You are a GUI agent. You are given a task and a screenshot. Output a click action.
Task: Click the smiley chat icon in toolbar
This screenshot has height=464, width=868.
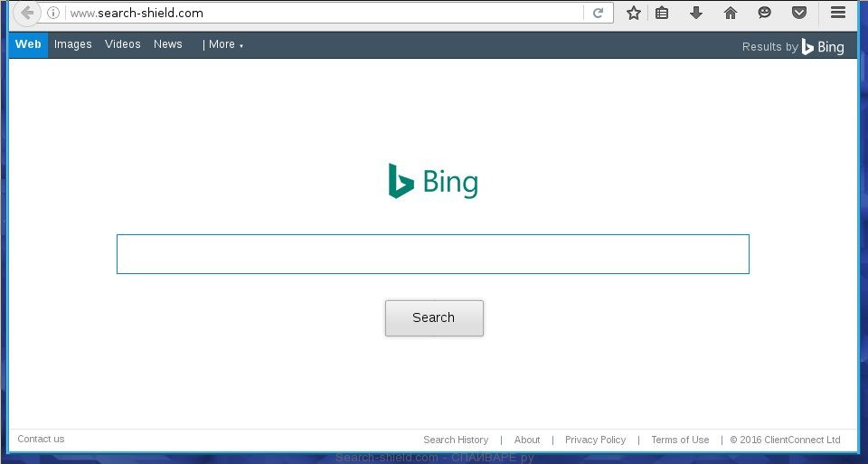click(x=765, y=13)
